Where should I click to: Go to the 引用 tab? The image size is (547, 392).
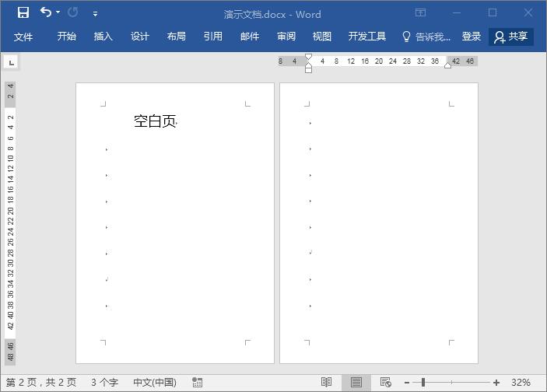[212, 37]
